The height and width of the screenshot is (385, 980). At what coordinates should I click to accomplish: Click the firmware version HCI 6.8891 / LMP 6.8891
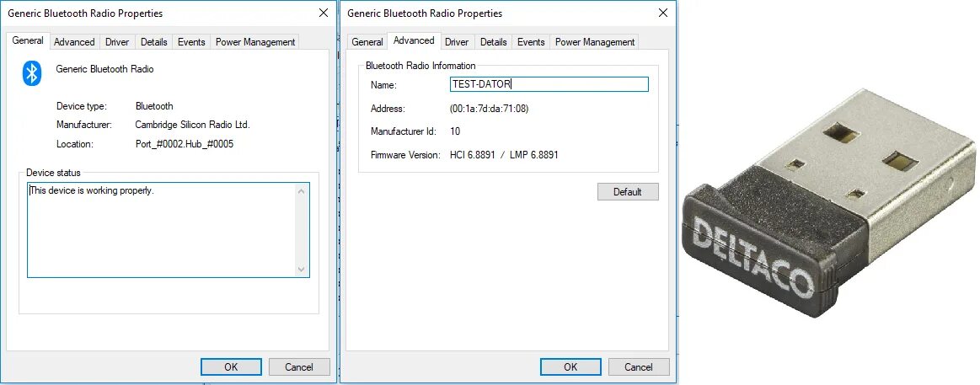504,154
